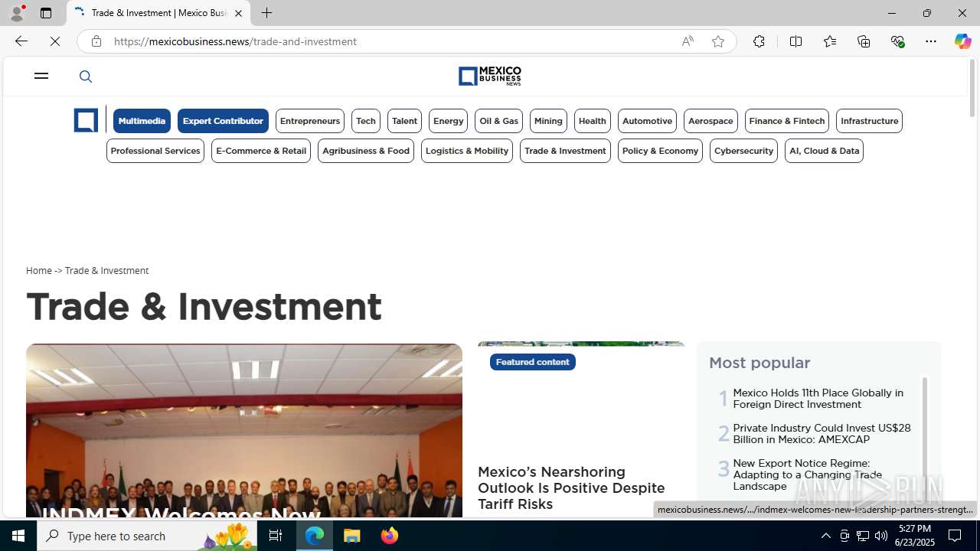Viewport: 980px width, 551px height.
Task: Open a new tab with plus button
Action: click(266, 13)
